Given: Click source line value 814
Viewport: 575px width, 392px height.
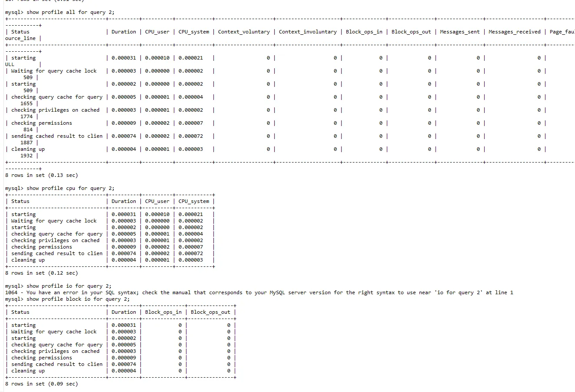Looking at the screenshot, I should pyautogui.click(x=28, y=130).
